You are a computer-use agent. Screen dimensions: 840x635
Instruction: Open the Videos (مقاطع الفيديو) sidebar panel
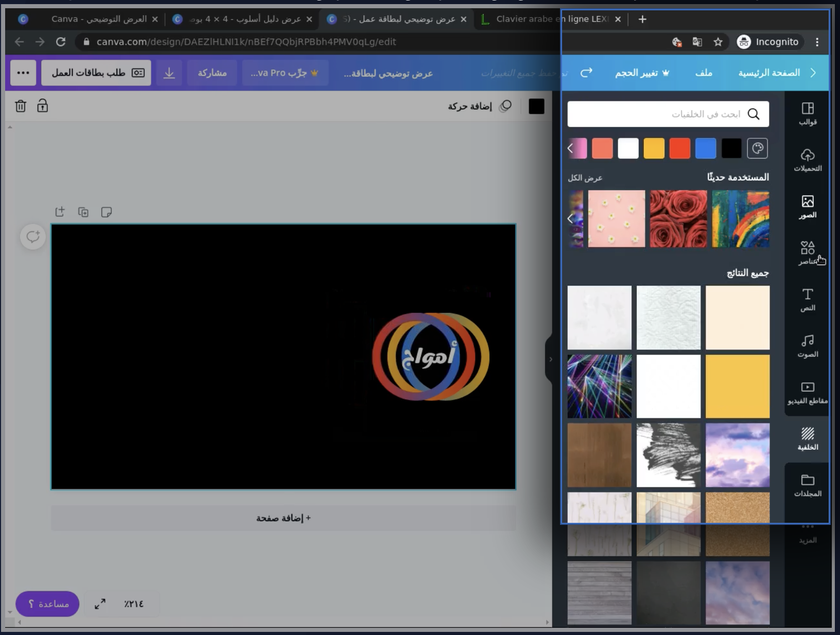[x=807, y=393]
